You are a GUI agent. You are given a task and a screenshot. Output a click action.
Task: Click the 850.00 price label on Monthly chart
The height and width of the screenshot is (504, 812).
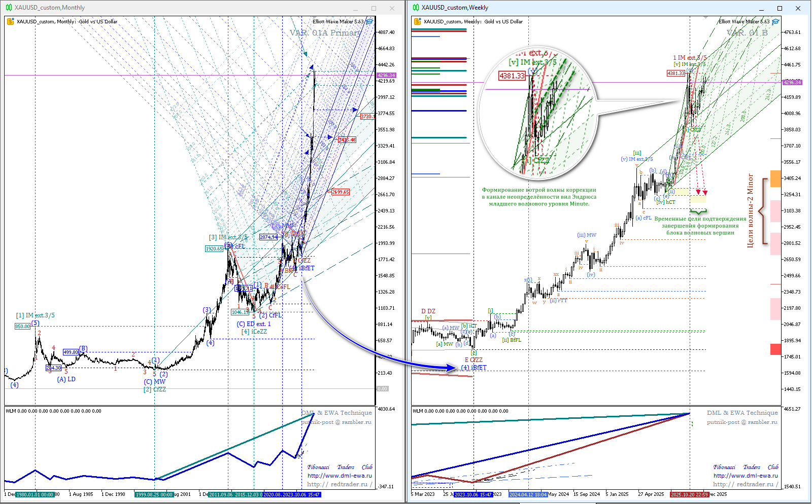pyautogui.click(x=22, y=327)
